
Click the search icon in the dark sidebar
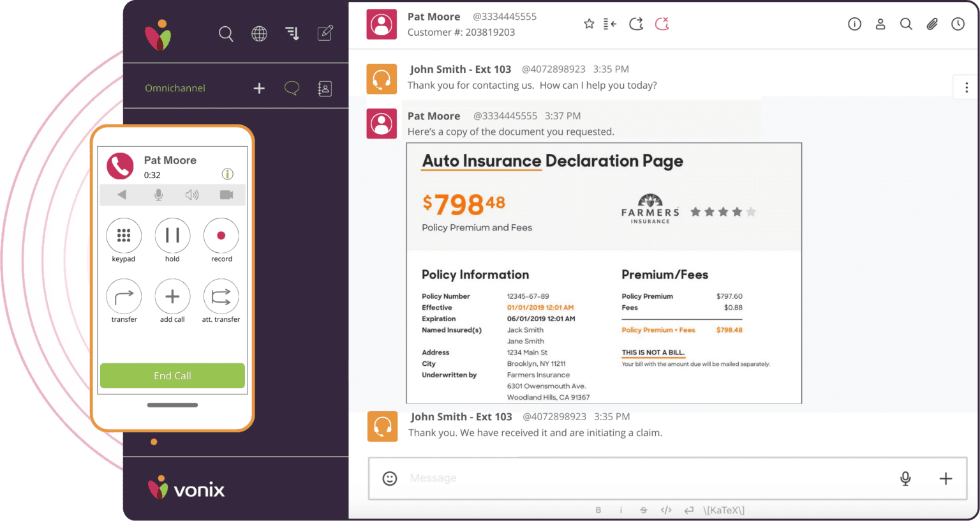coord(226,34)
